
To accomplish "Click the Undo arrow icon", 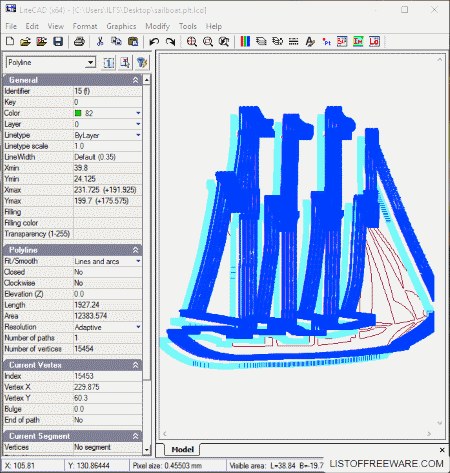I will tap(154, 42).
